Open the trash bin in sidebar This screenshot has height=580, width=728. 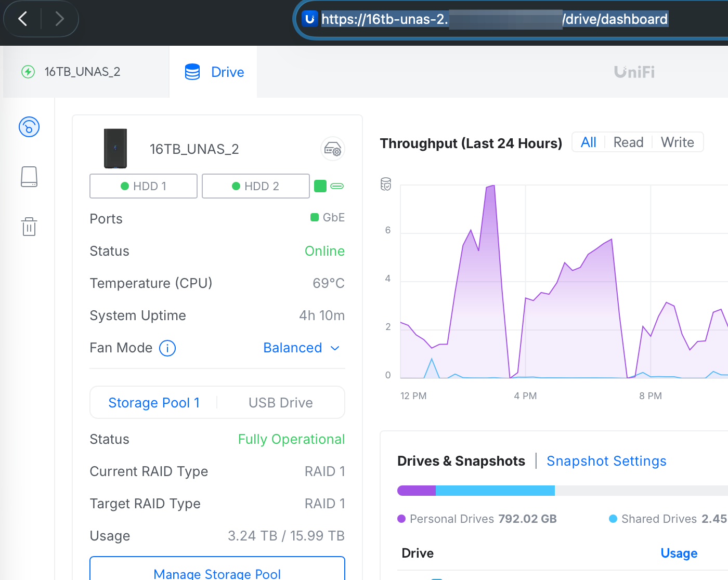29,227
